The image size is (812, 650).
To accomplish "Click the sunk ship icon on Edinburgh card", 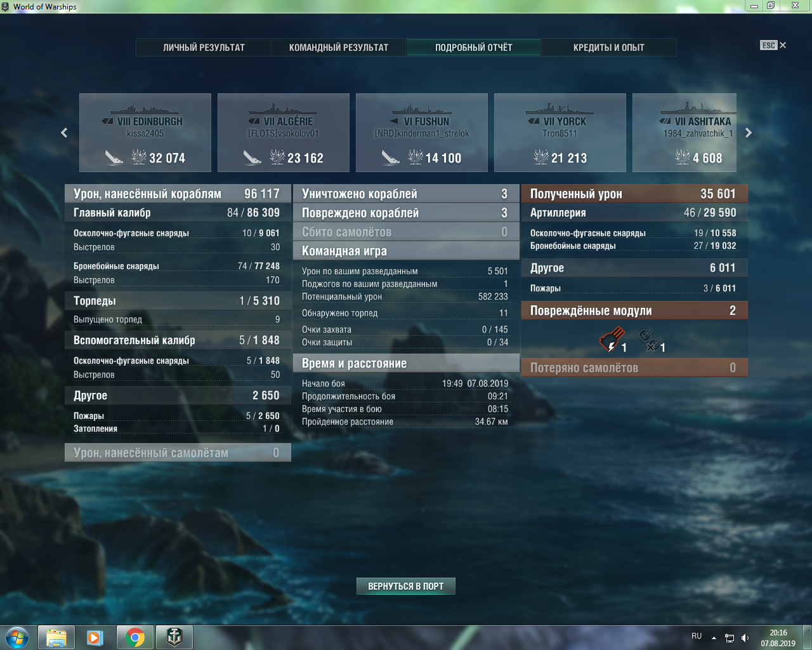I will (114, 157).
